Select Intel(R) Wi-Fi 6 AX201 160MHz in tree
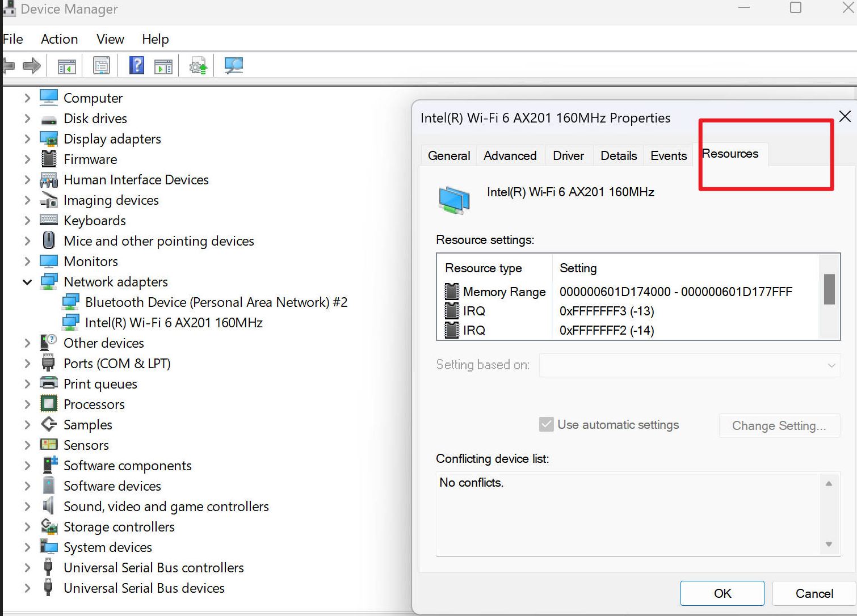857x616 pixels. 174,323
